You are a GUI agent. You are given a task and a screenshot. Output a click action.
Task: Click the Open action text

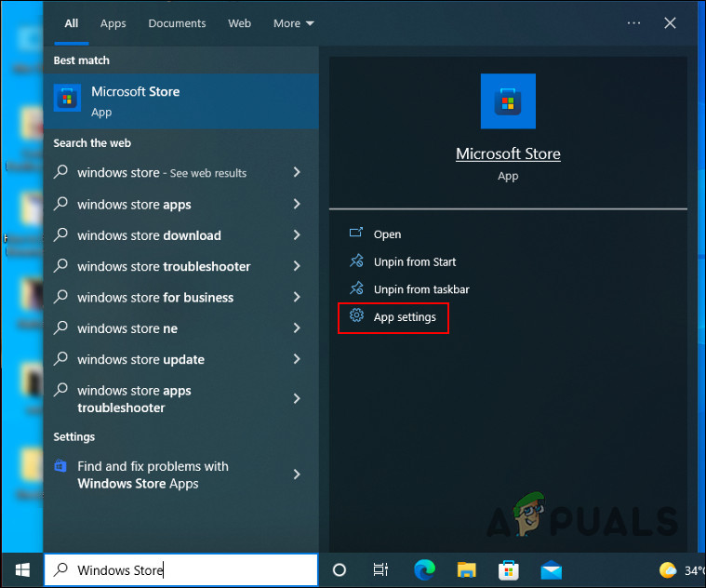[x=387, y=234]
